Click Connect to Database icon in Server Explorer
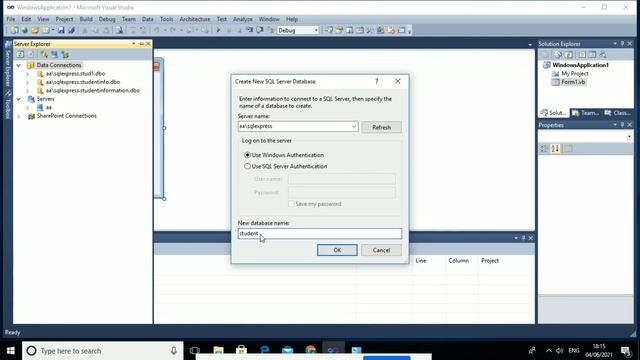This screenshot has width=640, height=360. click(44, 54)
